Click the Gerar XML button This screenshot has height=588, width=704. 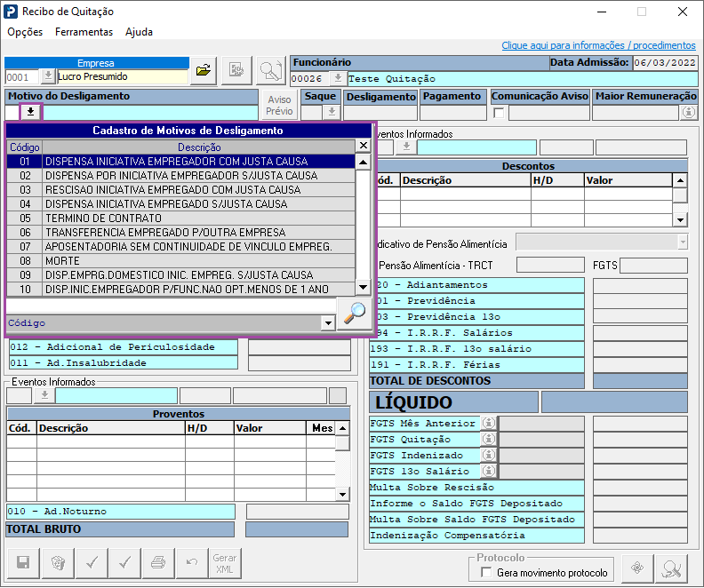coord(225,563)
